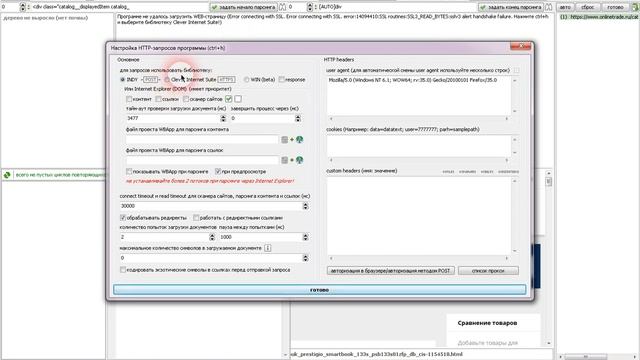
Task: Click 'задать начало парсинга' toolbar button
Action: (x=243, y=7)
